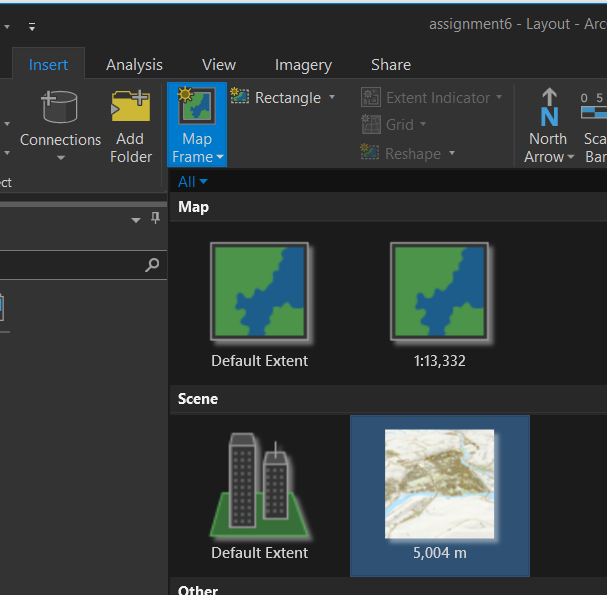Customize the Quick Access Toolbar
The height and width of the screenshot is (595, 607).
32,27
